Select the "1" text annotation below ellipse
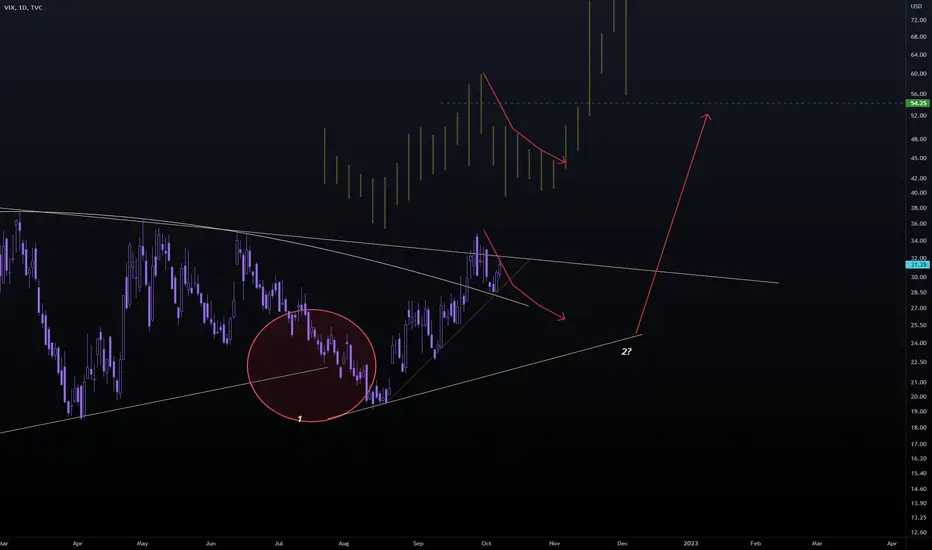 300,419
